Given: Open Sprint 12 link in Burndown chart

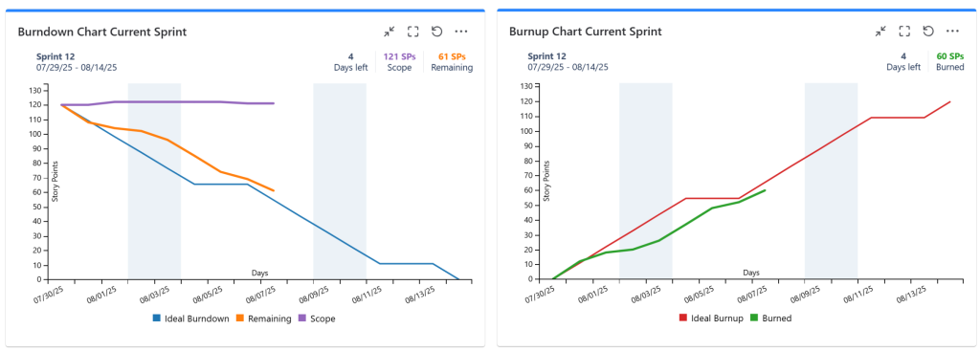Looking at the screenshot, I should 56,55.
